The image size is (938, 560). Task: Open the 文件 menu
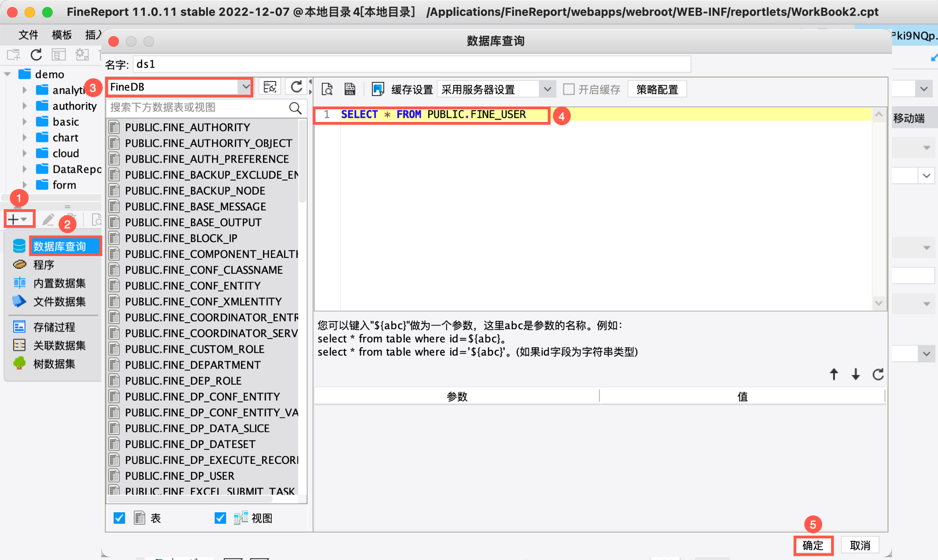click(28, 35)
